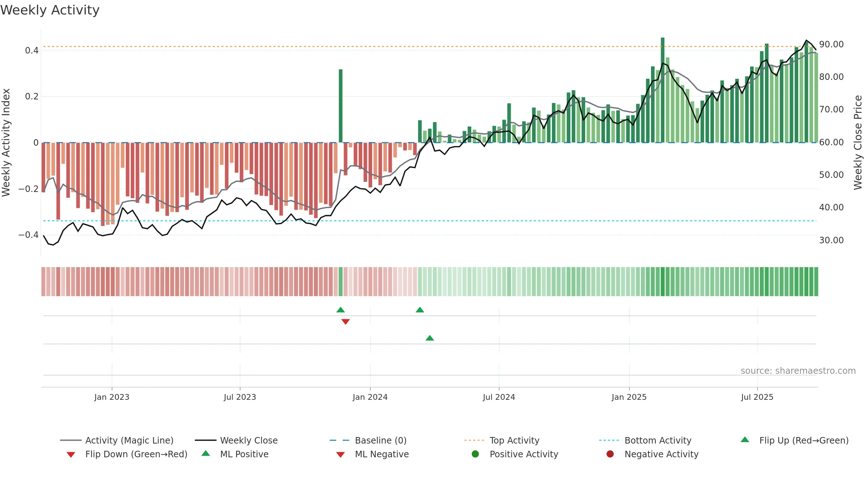
Task: Click the Jan 2023 x-axis label
Action: [112, 397]
